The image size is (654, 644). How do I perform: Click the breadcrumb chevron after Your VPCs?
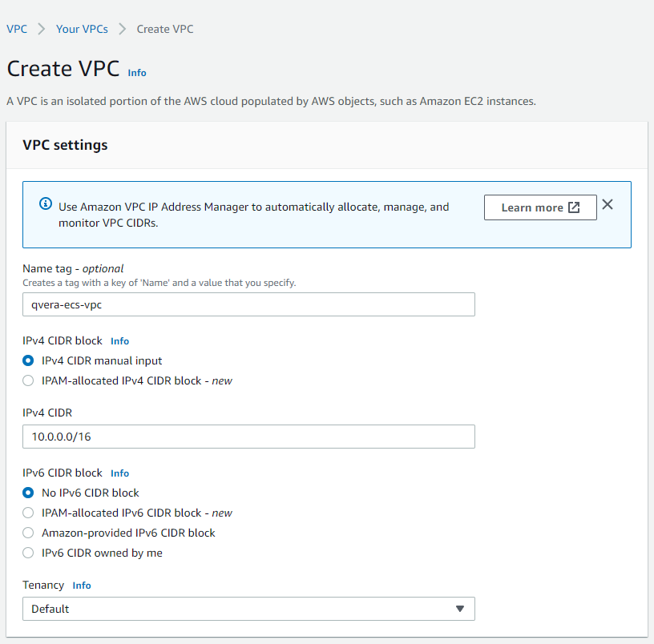[x=122, y=29]
